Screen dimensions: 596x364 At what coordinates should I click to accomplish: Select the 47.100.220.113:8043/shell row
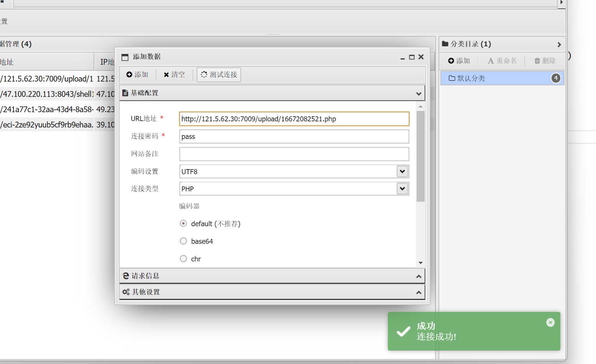tap(57, 94)
